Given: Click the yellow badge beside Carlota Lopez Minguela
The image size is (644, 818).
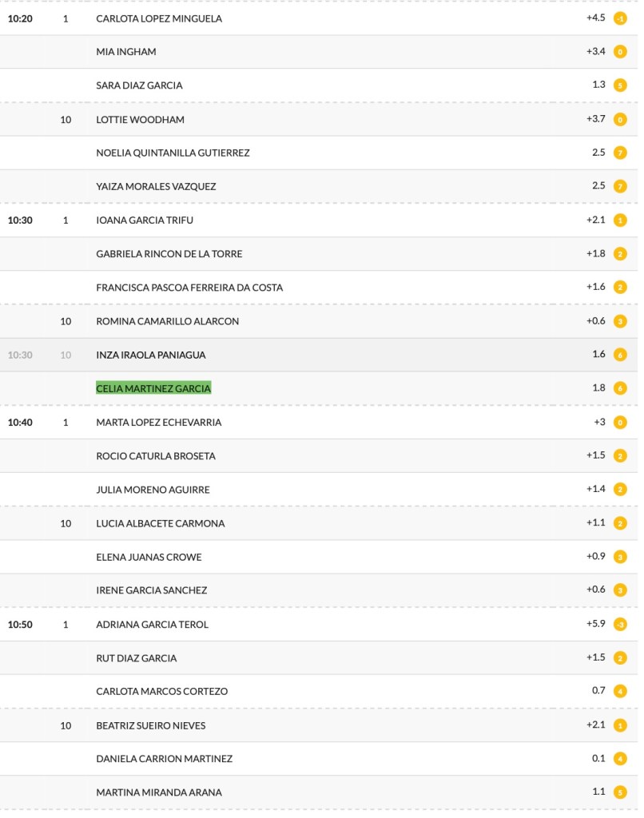Looking at the screenshot, I should point(620,18).
